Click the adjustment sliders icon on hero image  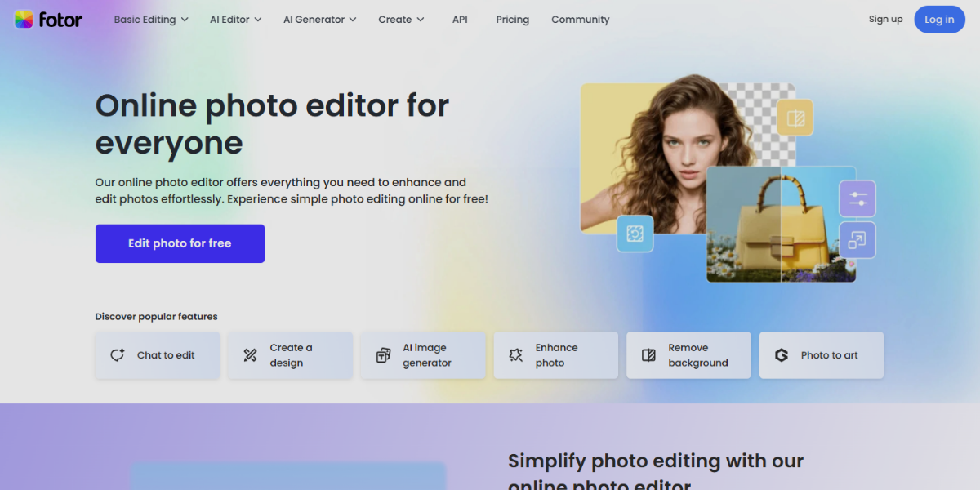857,199
